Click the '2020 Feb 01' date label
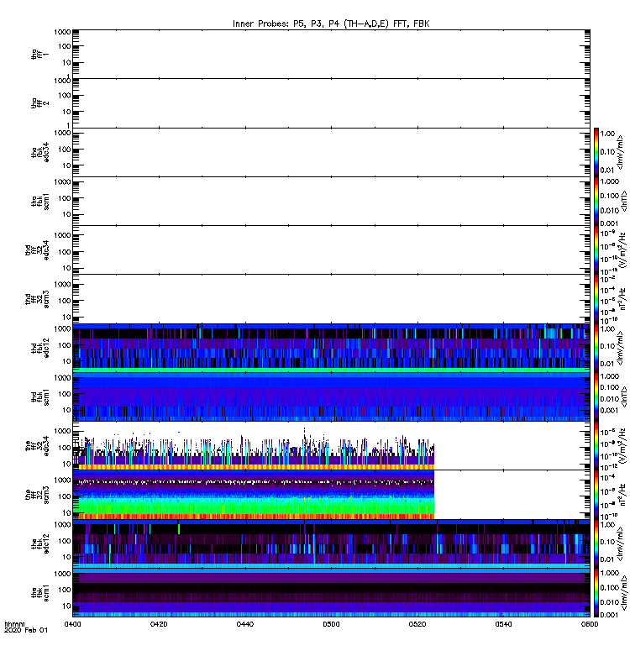Image resolution: width=630 pixels, height=672 pixels. (x=26, y=630)
